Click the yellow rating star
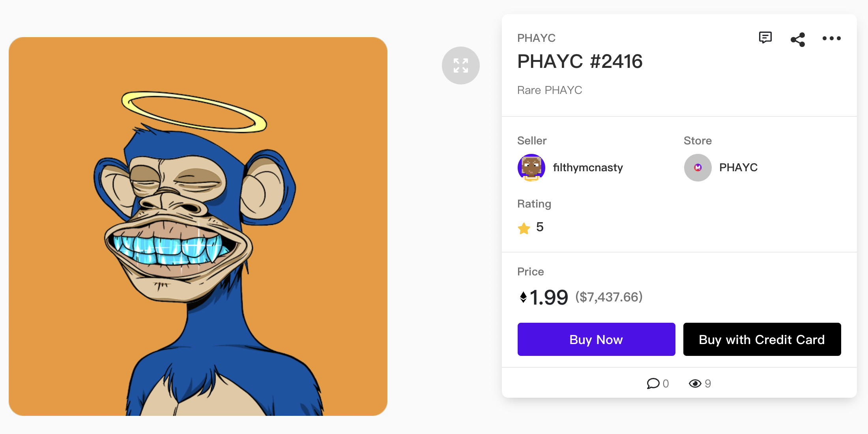The height and width of the screenshot is (434, 868). [524, 228]
